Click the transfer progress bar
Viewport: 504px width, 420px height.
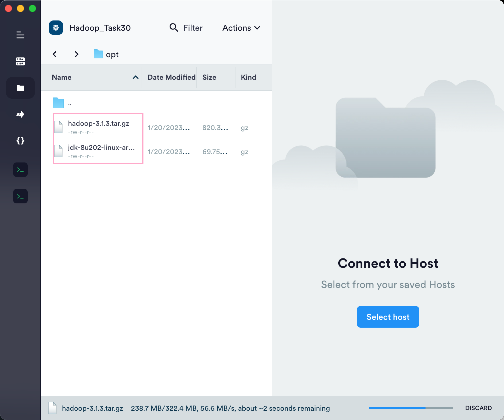(411, 408)
